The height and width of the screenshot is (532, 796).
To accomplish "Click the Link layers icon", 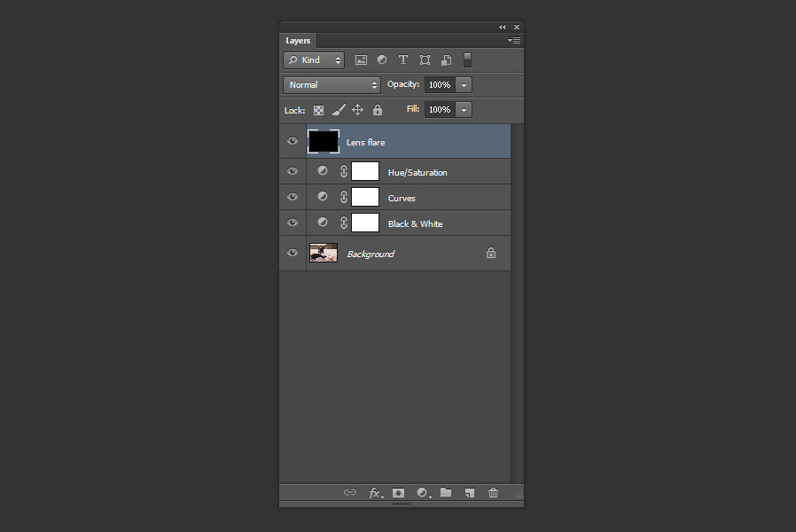I will [x=350, y=492].
